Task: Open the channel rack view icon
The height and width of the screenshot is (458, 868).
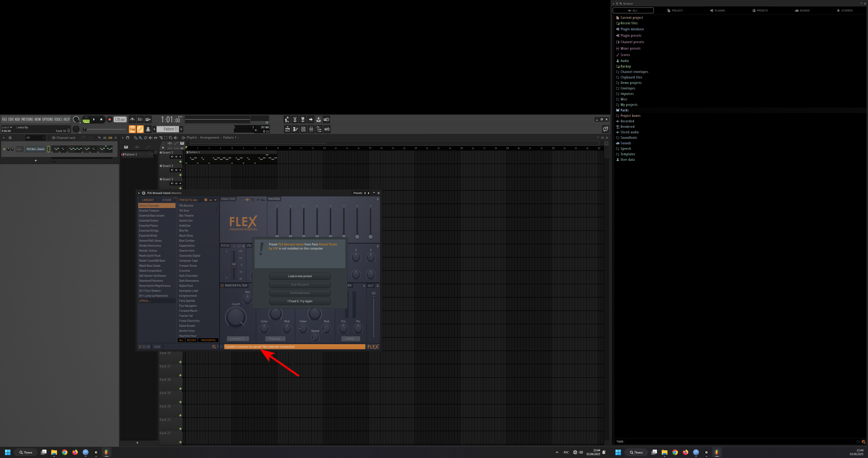Action: pos(303,129)
